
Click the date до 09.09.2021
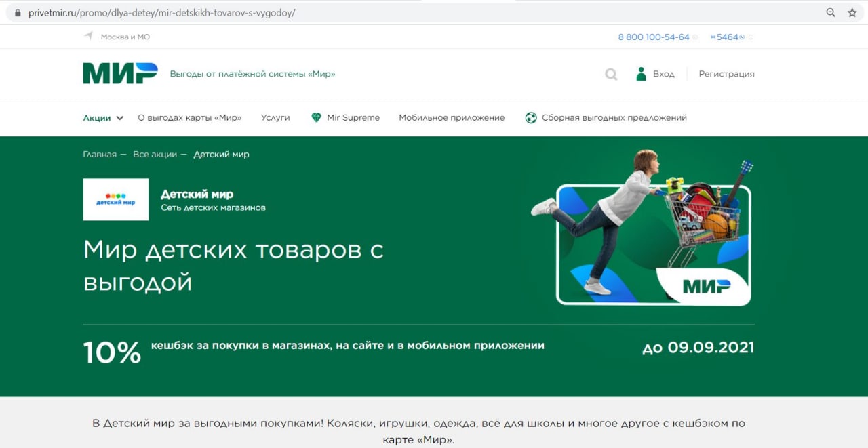pos(698,348)
